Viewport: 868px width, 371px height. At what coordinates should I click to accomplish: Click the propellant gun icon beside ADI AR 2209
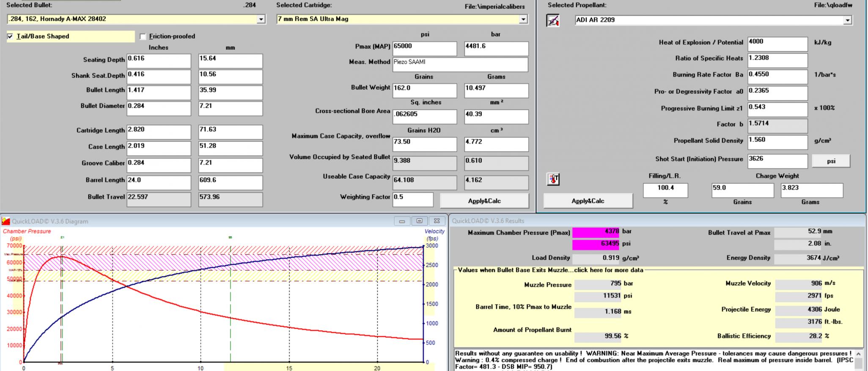pos(553,20)
